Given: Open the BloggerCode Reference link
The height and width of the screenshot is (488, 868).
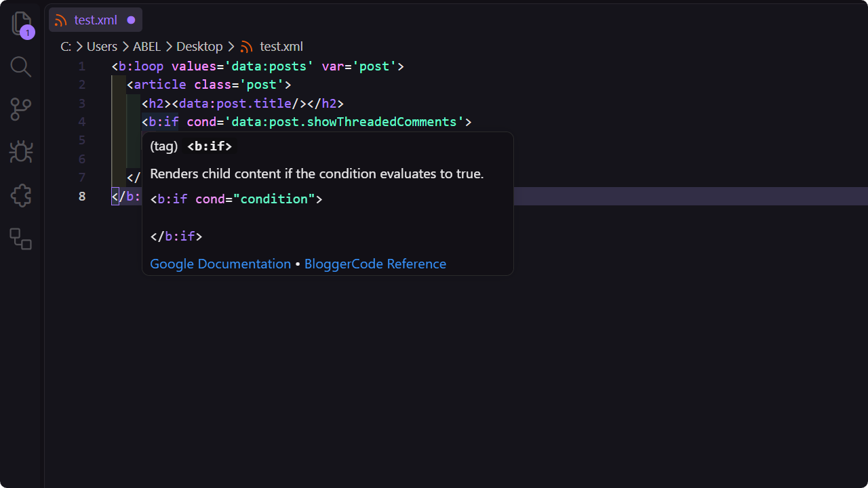Looking at the screenshot, I should (x=375, y=264).
